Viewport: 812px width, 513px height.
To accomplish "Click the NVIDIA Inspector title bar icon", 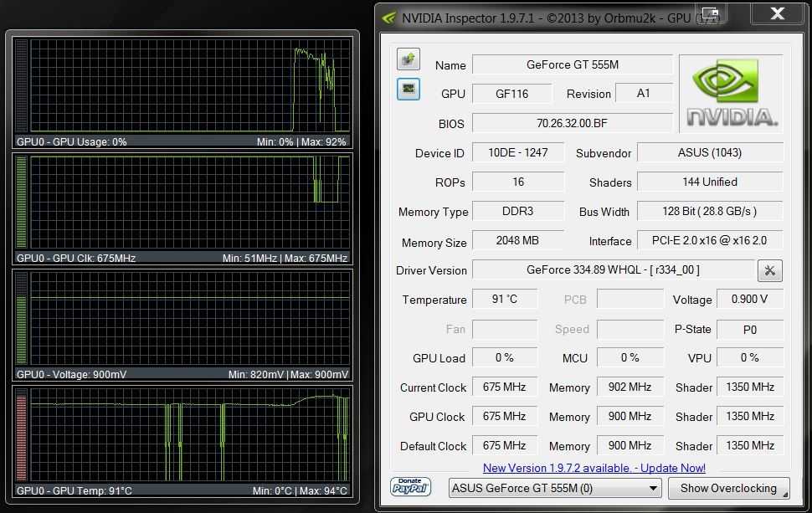I will (388, 18).
